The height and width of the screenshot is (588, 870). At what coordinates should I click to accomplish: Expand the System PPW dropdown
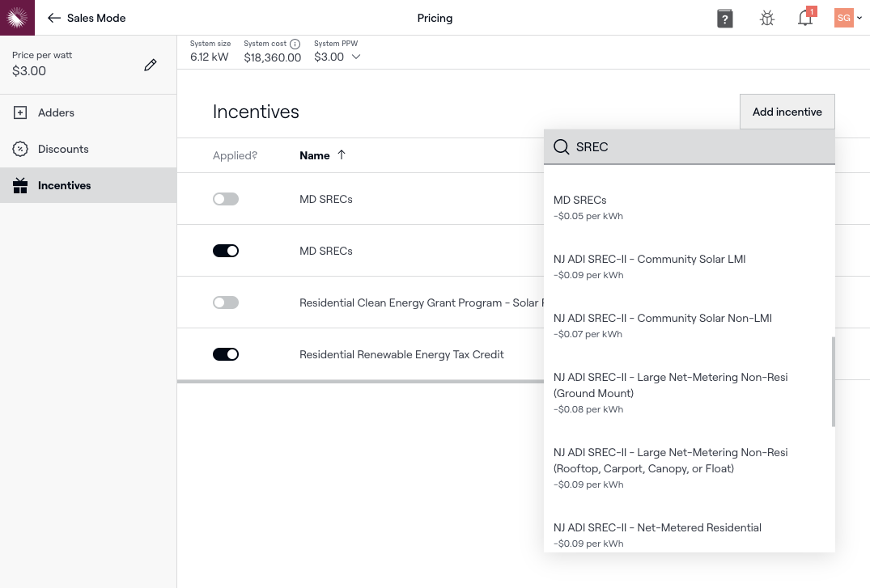point(355,57)
